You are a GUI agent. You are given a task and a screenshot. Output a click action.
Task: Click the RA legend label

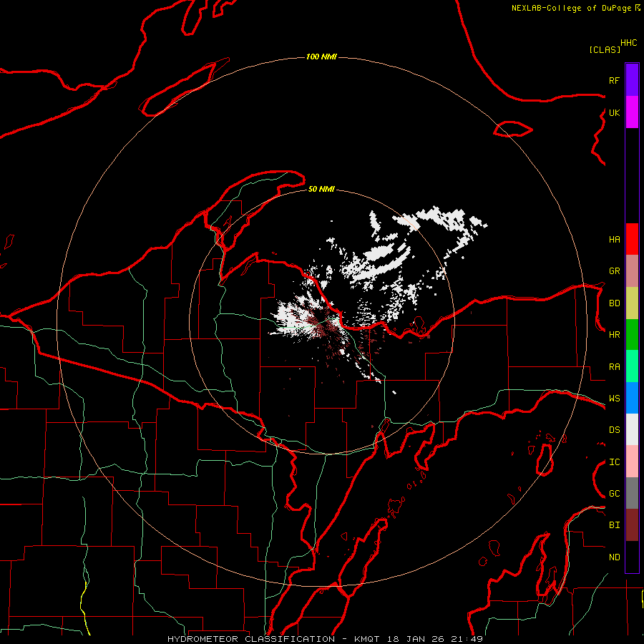click(x=614, y=367)
